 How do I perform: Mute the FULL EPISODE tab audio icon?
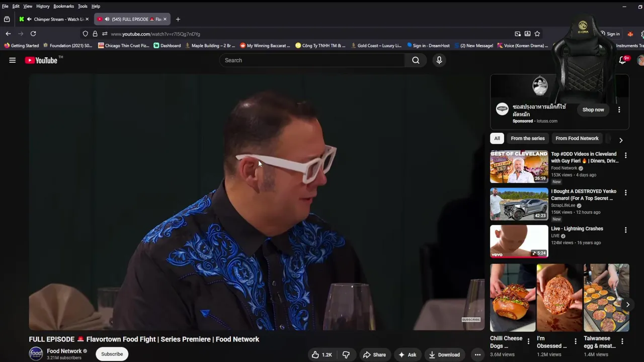pos(107,19)
